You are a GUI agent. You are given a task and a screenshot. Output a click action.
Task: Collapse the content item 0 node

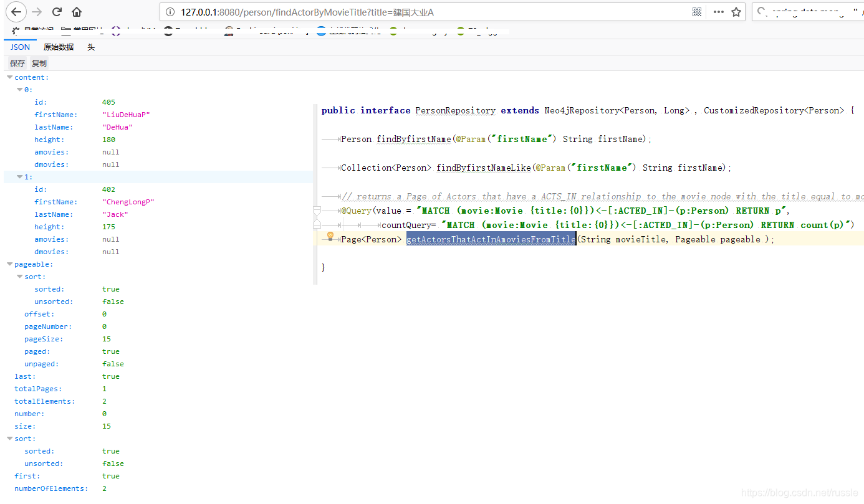pos(19,90)
